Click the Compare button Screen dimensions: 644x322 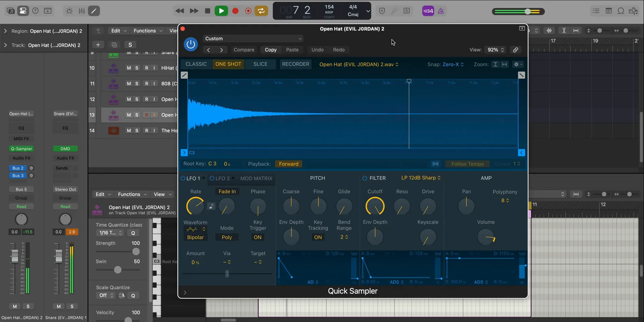[x=244, y=50]
